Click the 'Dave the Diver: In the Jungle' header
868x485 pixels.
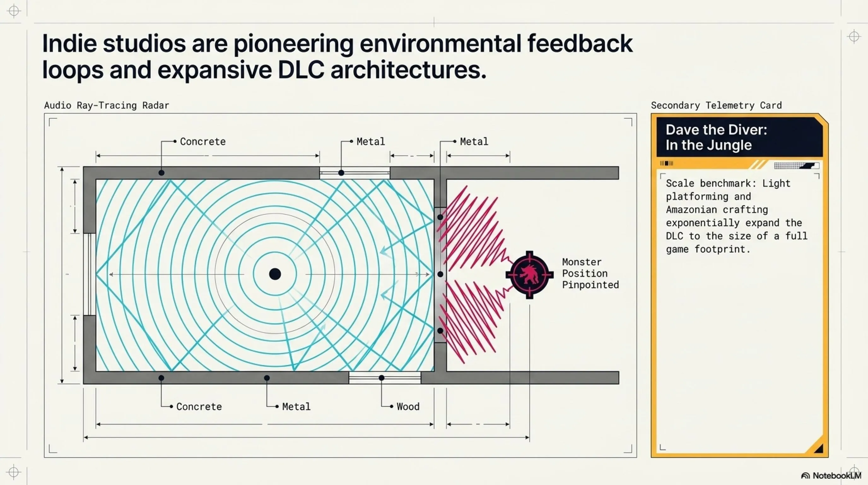pos(716,137)
